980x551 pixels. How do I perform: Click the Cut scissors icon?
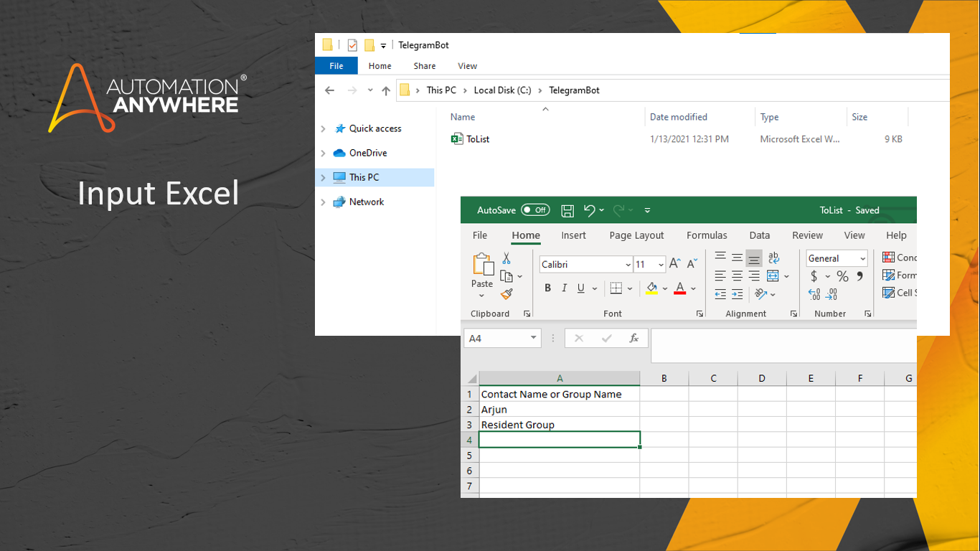507,258
